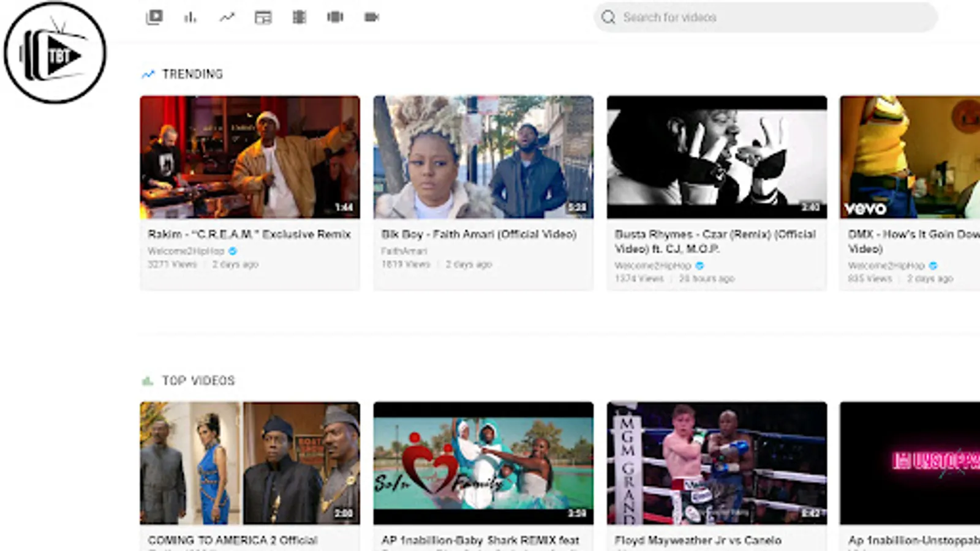Image resolution: width=980 pixels, height=551 pixels.
Task: Open title 'COMING TO AMERICA 2 Official'
Action: click(x=233, y=541)
